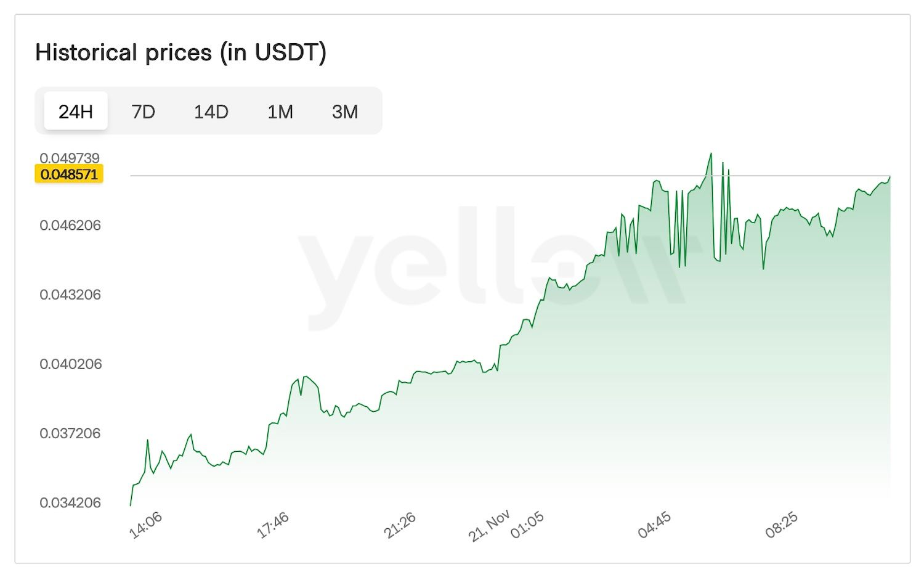The image size is (924, 580).
Task: Select the 24H time range tab
Action: click(x=76, y=112)
